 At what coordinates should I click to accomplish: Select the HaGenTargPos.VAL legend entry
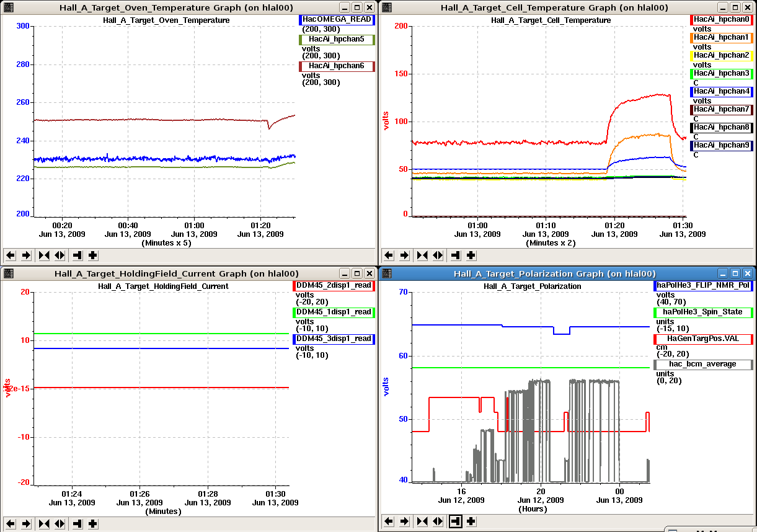(x=703, y=339)
